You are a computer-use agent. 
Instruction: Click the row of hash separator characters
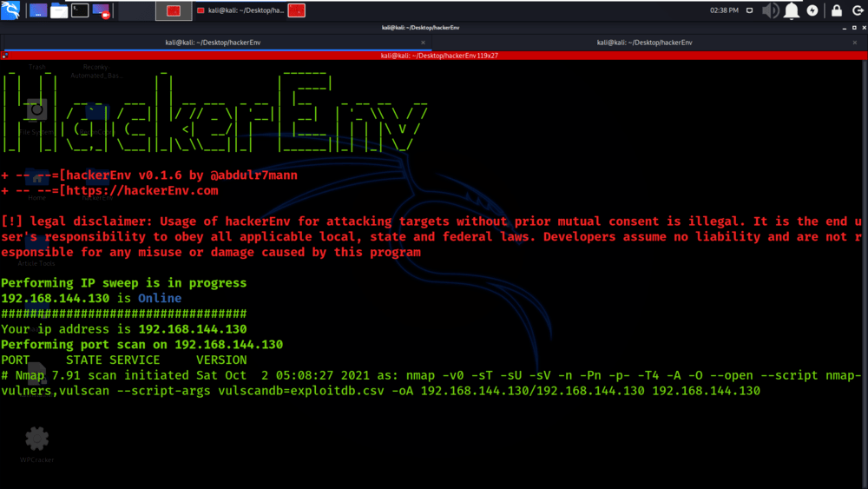[x=123, y=314]
